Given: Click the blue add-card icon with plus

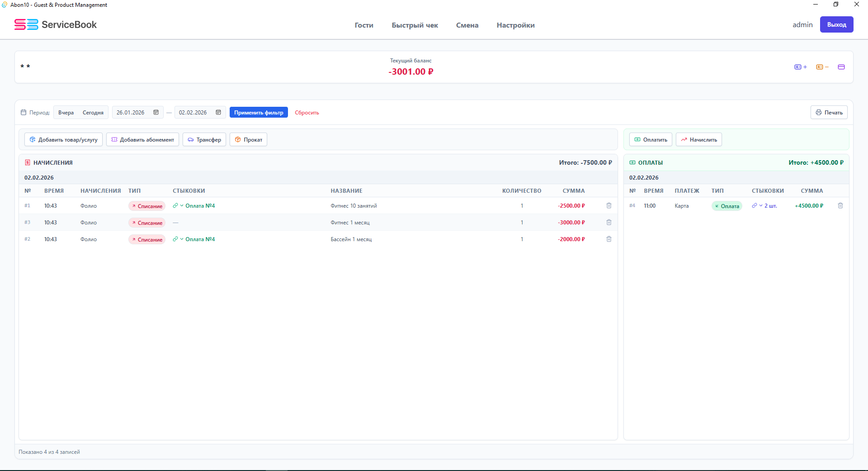Looking at the screenshot, I should (x=801, y=67).
